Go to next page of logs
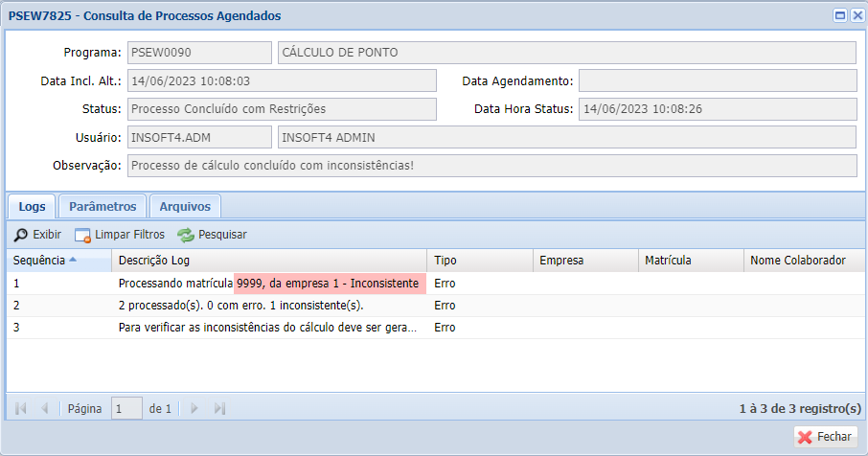Image resolution: width=868 pixels, height=456 pixels. point(194,408)
